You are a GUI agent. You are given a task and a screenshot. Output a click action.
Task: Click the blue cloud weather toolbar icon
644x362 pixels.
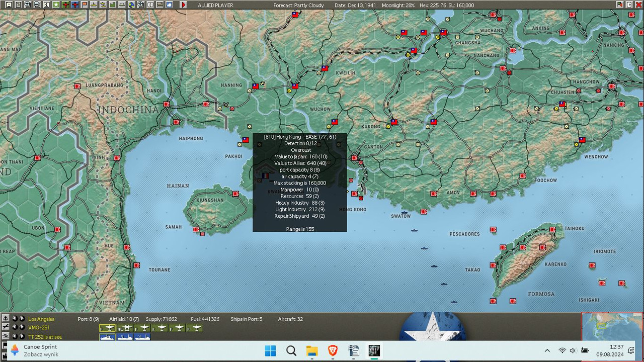coord(169,5)
